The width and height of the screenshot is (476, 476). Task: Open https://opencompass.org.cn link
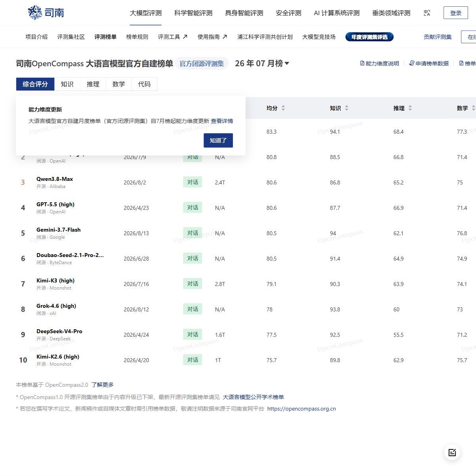pos(301,409)
